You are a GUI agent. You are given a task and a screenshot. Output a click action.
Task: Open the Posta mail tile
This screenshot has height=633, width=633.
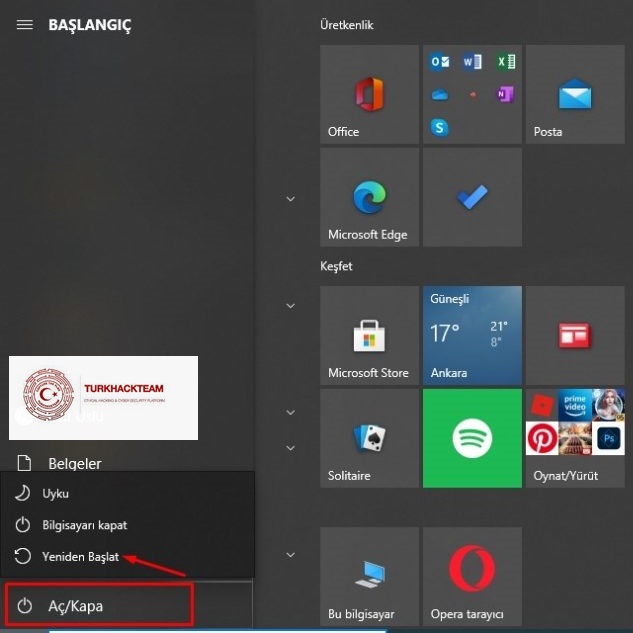coord(575,94)
